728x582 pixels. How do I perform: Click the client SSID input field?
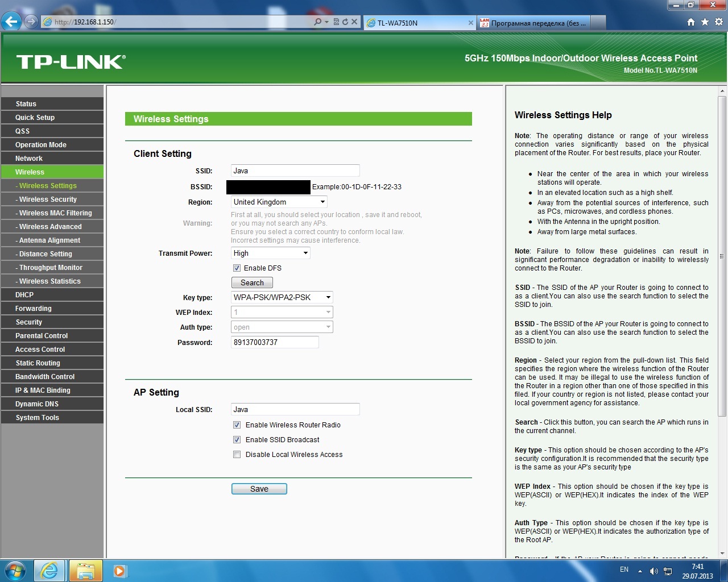tap(295, 171)
